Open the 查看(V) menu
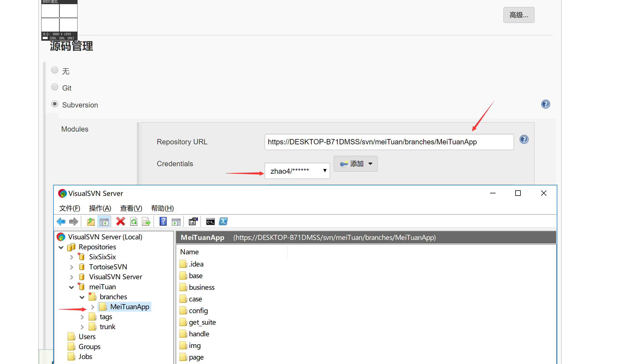Viewport: 641px width, 364px height. click(x=131, y=208)
